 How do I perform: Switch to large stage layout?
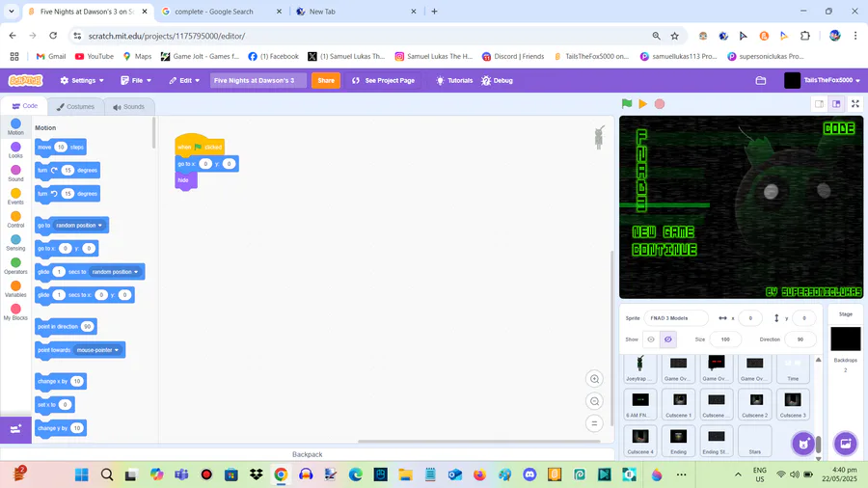pyautogui.click(x=836, y=103)
